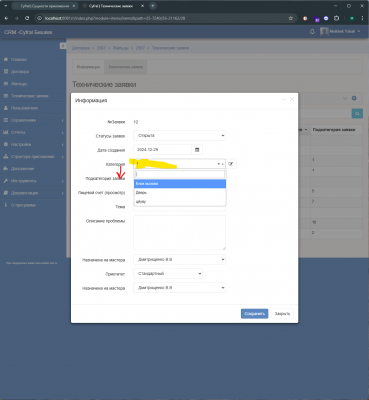
Task: Open the calendar picker next to Дата создания
Action: 197,150
